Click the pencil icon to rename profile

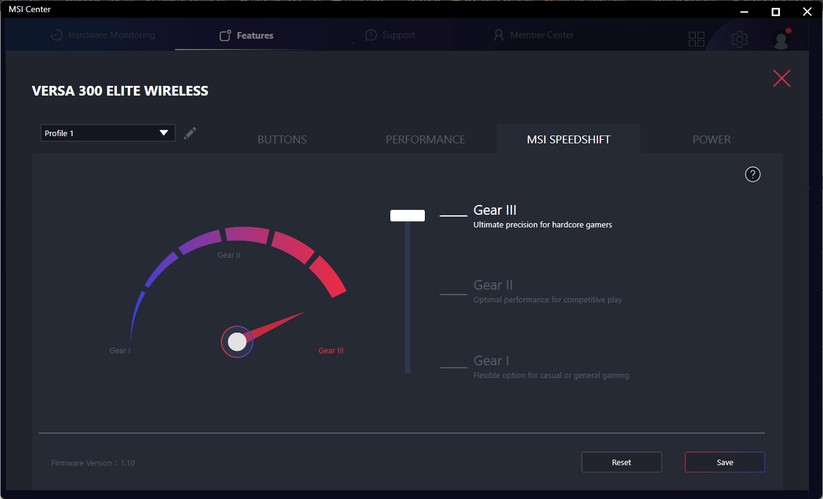pyautogui.click(x=190, y=133)
